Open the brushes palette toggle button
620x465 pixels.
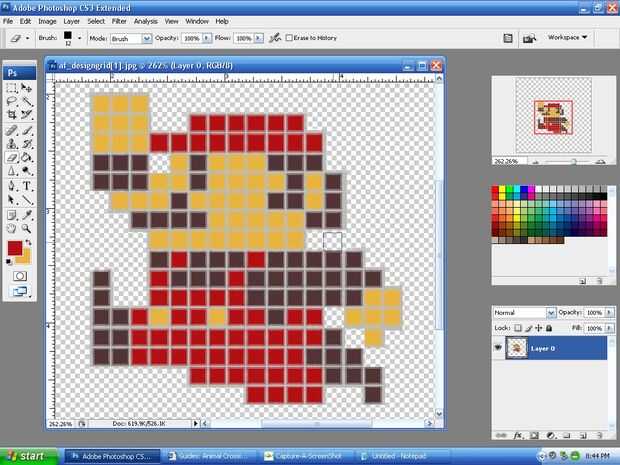click(508, 38)
